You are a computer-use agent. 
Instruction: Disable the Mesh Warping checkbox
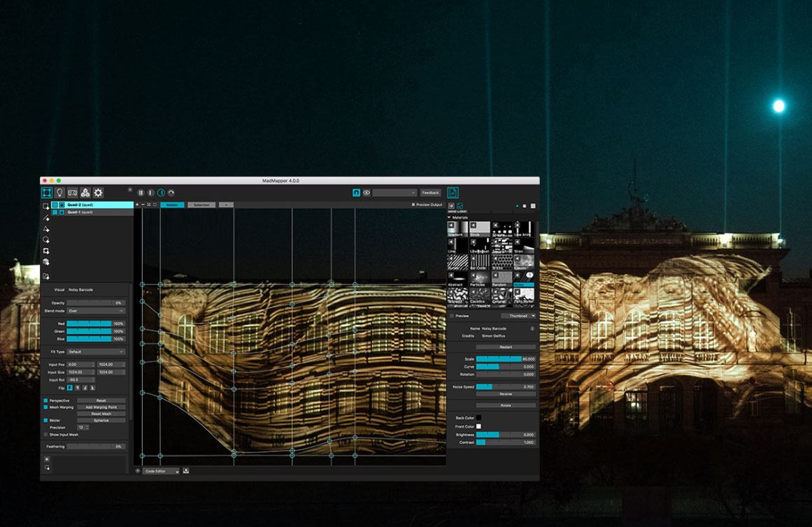tap(45, 407)
